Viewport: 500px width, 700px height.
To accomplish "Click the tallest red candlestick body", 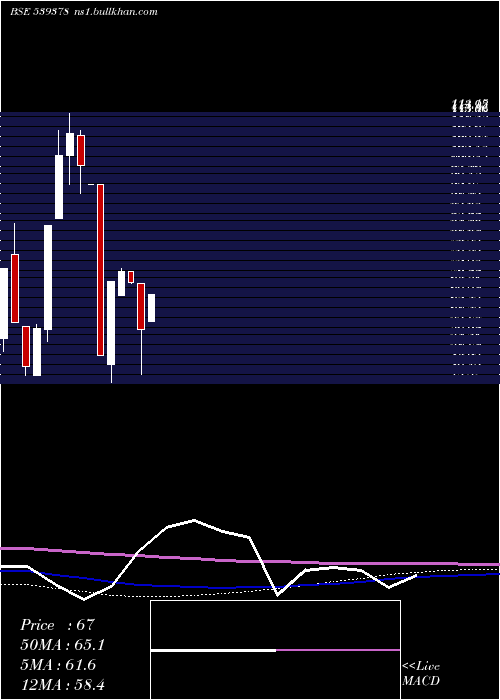I will tap(100, 270).
